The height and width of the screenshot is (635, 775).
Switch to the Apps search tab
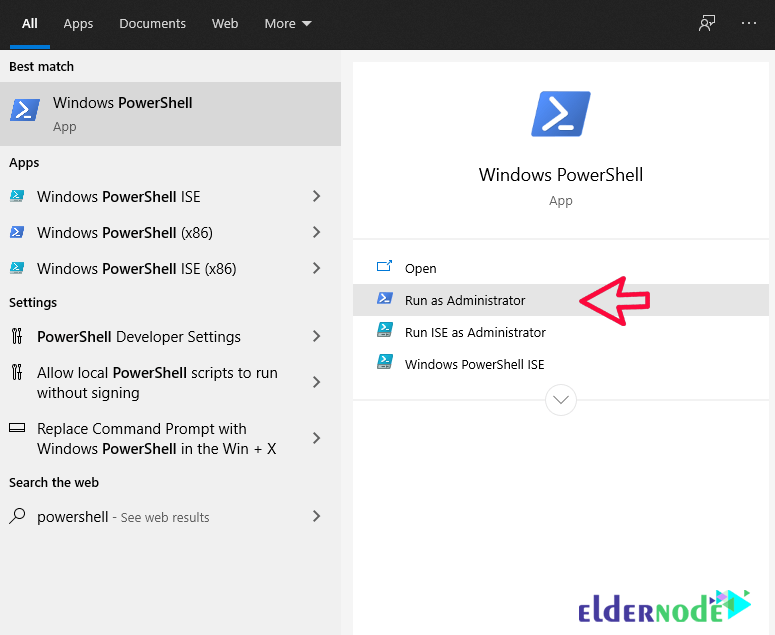click(78, 24)
